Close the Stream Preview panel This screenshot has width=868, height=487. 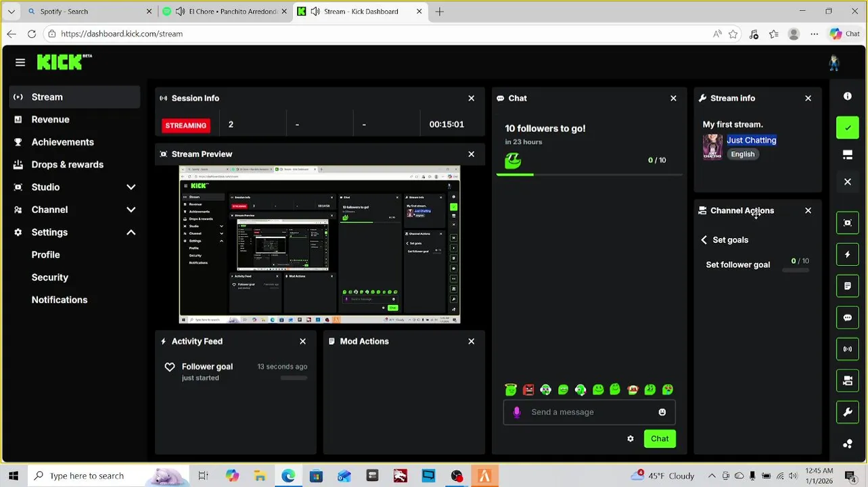click(x=472, y=154)
